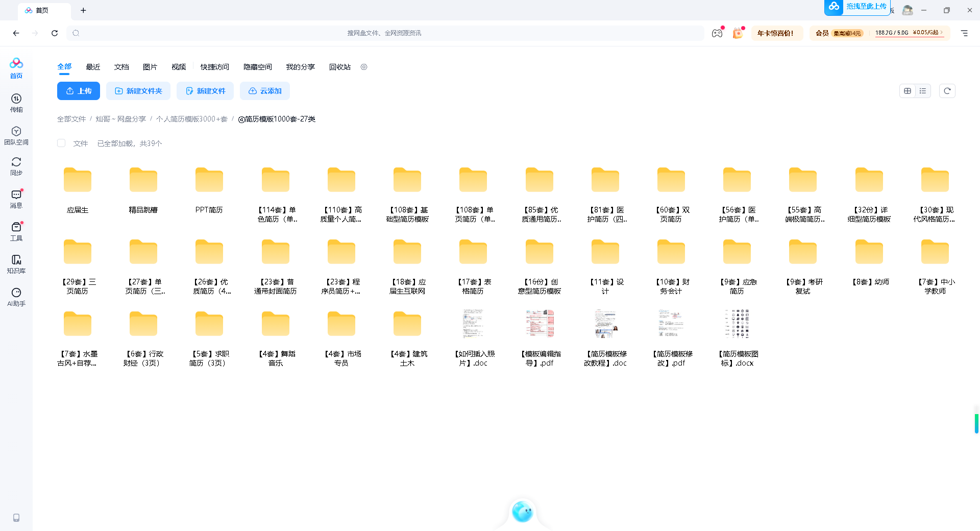Screen dimensions: 980x531
Task: Click the page refresh icon in navigation bar
Action: tap(55, 33)
